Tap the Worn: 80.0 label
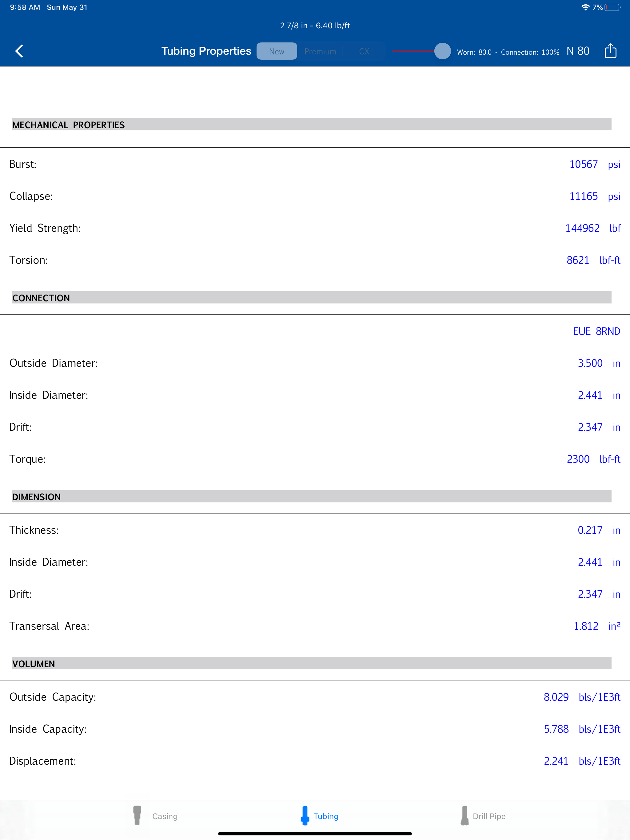630x840 pixels. click(x=474, y=52)
